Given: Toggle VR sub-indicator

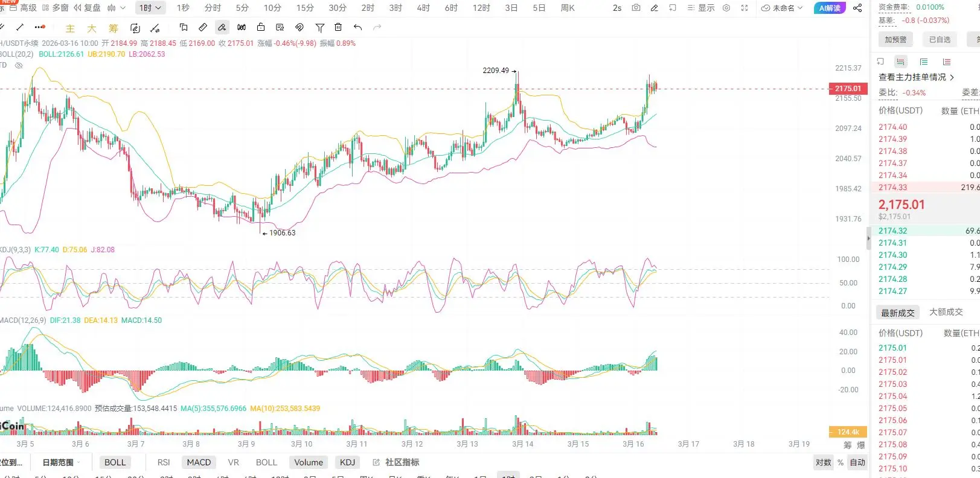Looking at the screenshot, I should coord(234,462).
